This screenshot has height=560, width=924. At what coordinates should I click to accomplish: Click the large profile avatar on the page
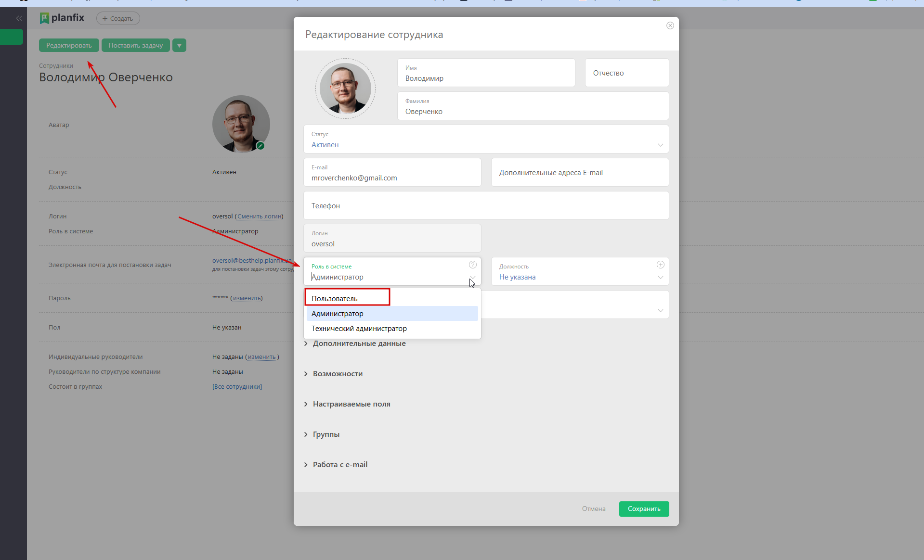point(241,124)
